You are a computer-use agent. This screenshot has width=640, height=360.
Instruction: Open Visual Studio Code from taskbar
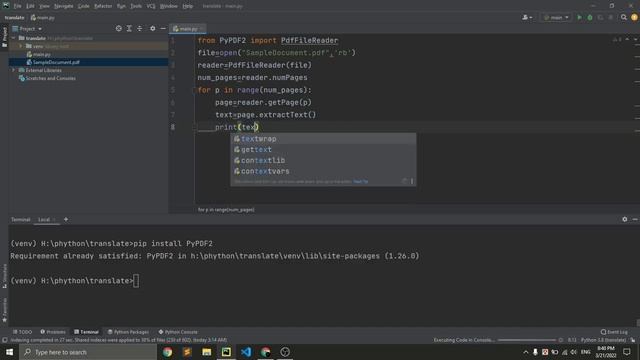click(246, 352)
